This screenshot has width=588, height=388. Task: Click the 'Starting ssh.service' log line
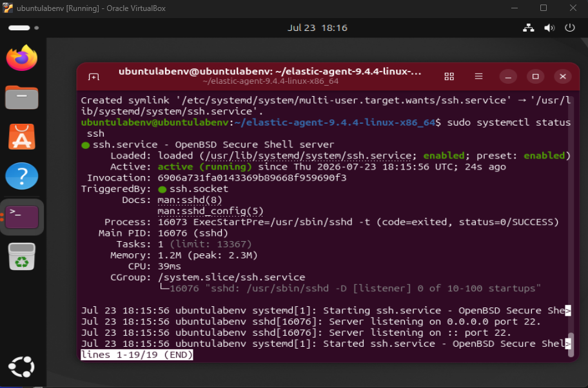[x=326, y=311]
